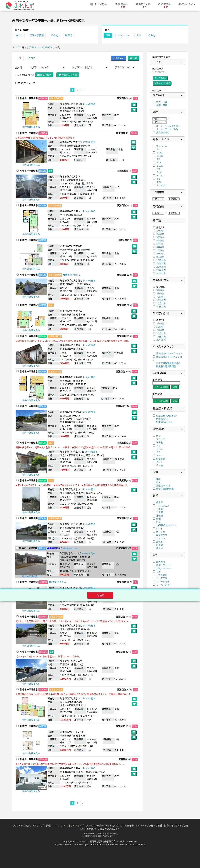Follow エリアから探す breadcrumb link
The height and width of the screenshot is (868, 200).
coord(44,47)
